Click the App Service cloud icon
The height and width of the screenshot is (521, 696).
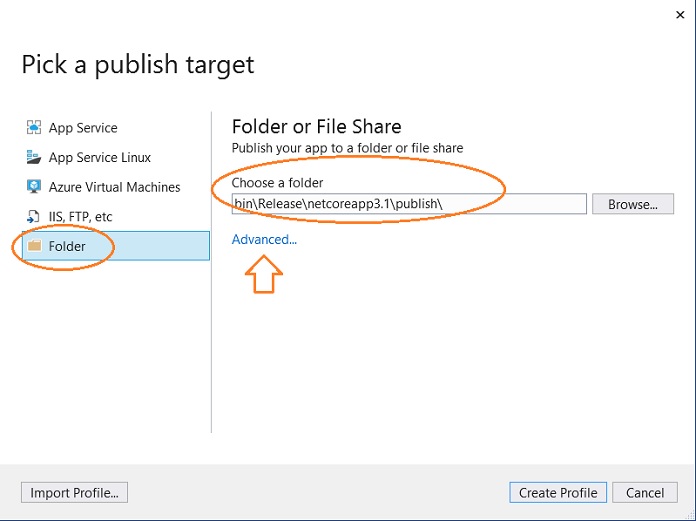click(x=34, y=127)
